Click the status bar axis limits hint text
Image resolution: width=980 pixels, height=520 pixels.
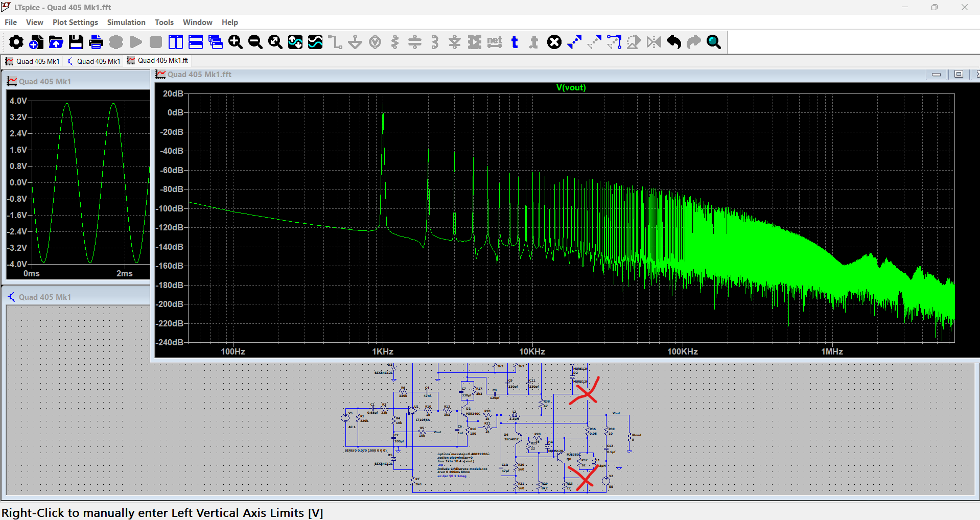[x=162, y=513]
